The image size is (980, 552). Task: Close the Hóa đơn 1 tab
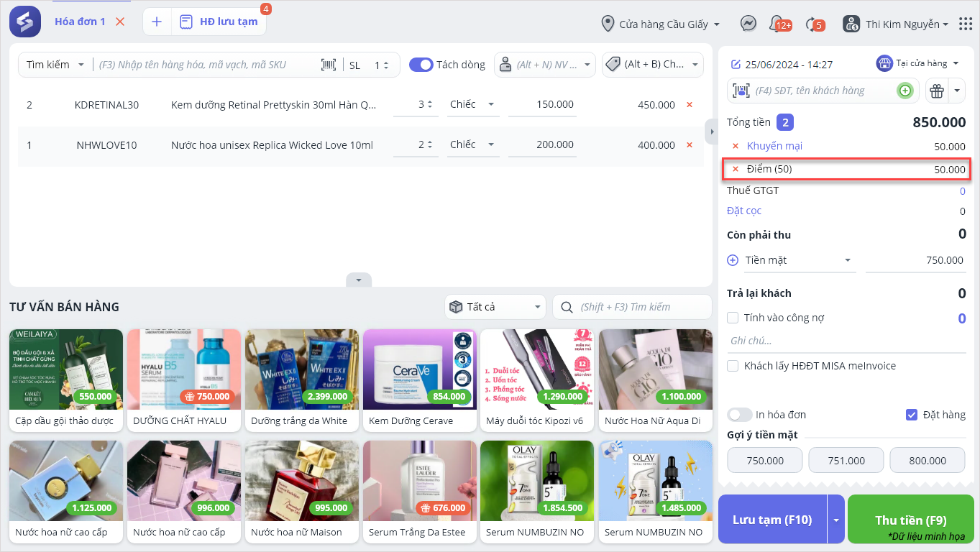(x=120, y=22)
